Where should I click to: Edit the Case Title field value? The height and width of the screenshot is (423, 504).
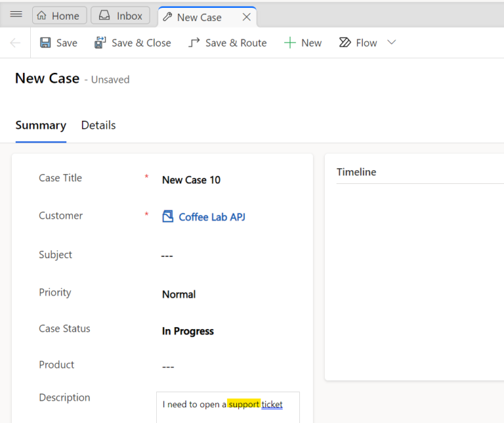pyautogui.click(x=191, y=180)
